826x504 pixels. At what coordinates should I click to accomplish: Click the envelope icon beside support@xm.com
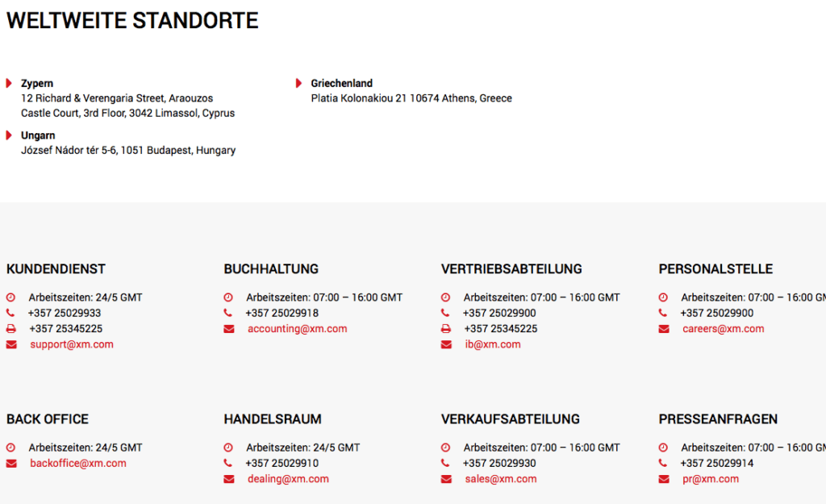[x=11, y=344]
